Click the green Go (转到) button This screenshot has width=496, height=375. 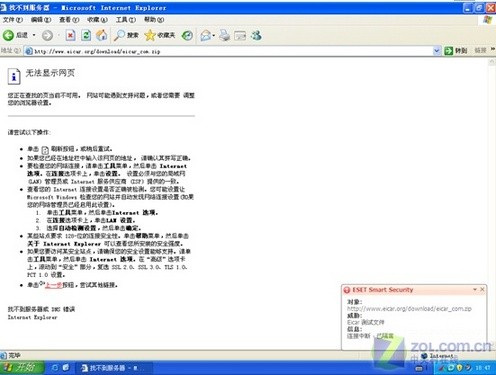(456, 51)
